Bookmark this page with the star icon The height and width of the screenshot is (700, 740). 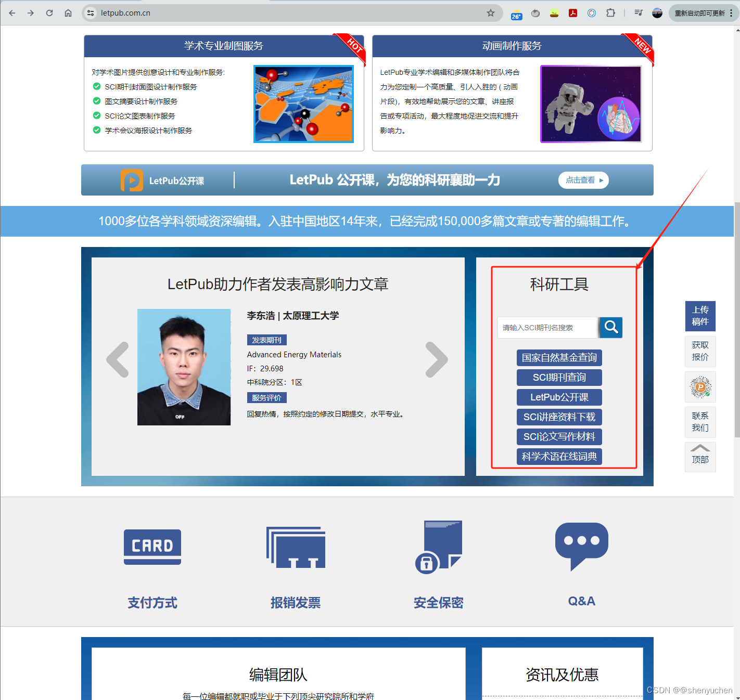pyautogui.click(x=491, y=13)
